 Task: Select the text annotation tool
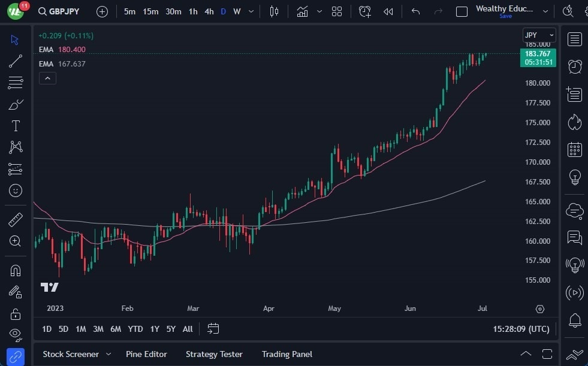pyautogui.click(x=16, y=126)
